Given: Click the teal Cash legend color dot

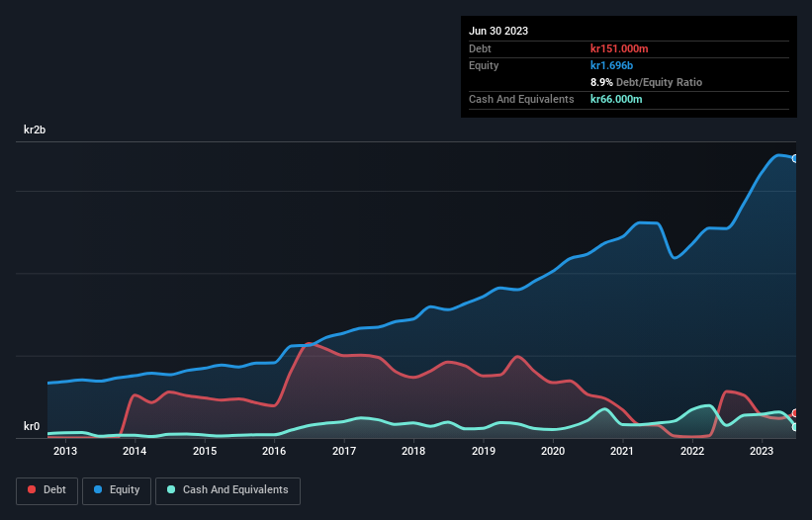Looking at the screenshot, I should (x=171, y=489).
